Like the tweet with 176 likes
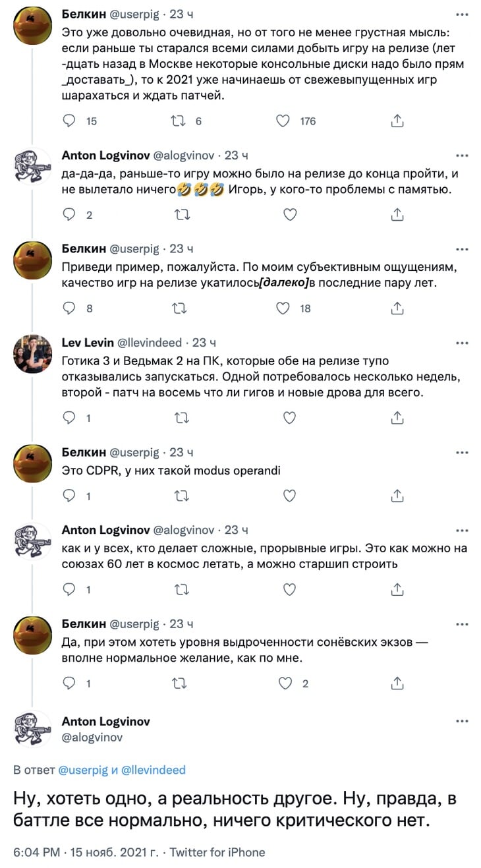This screenshot has height=868, width=481. [x=283, y=121]
